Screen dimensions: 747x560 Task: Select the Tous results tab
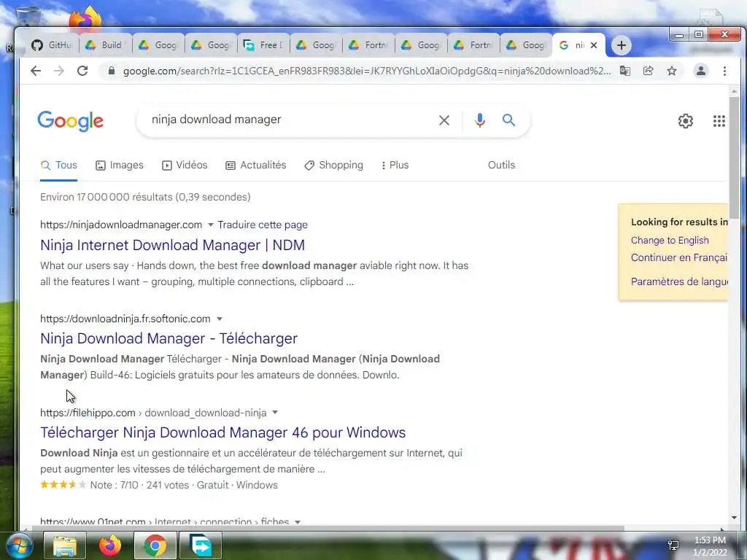(58, 166)
